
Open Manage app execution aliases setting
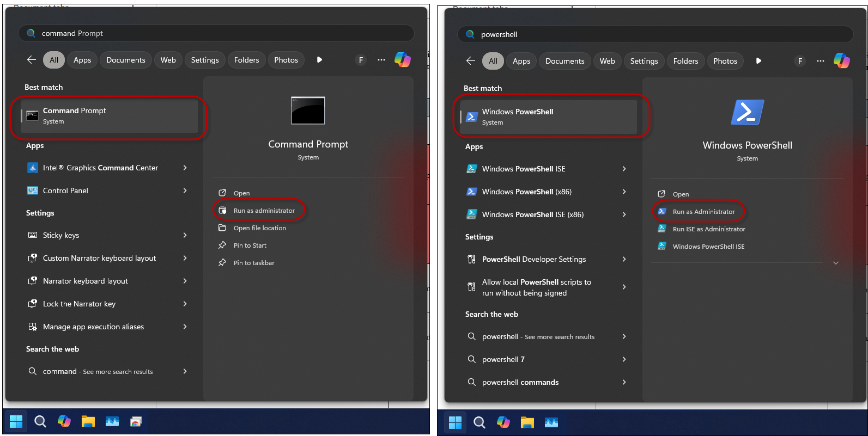click(93, 327)
